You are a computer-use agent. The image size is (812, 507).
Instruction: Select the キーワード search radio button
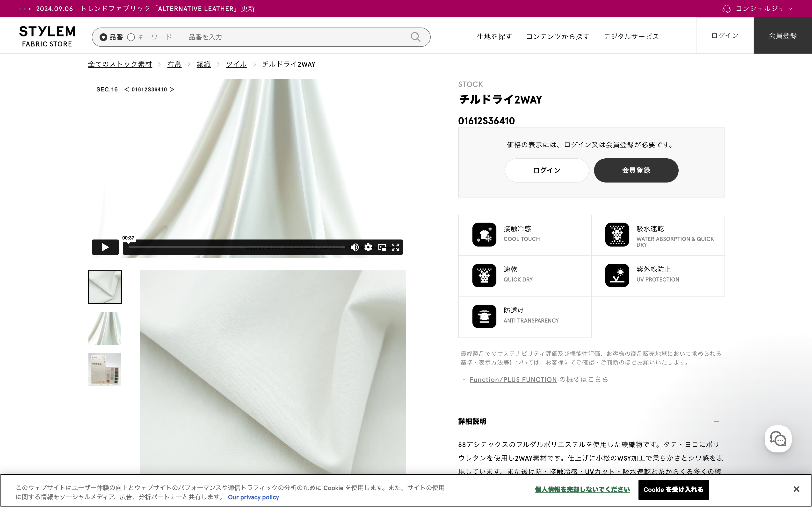(x=131, y=37)
